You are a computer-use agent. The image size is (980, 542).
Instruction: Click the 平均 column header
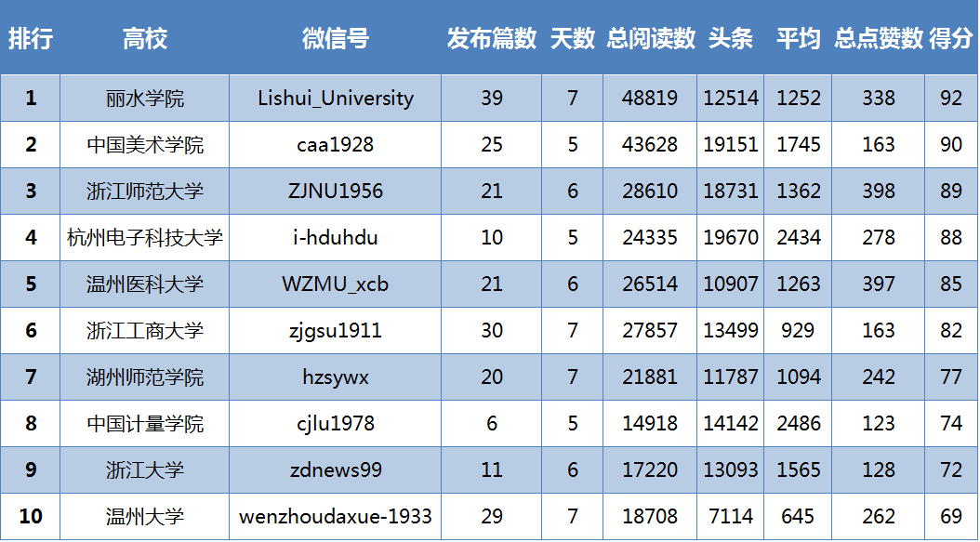click(x=798, y=39)
